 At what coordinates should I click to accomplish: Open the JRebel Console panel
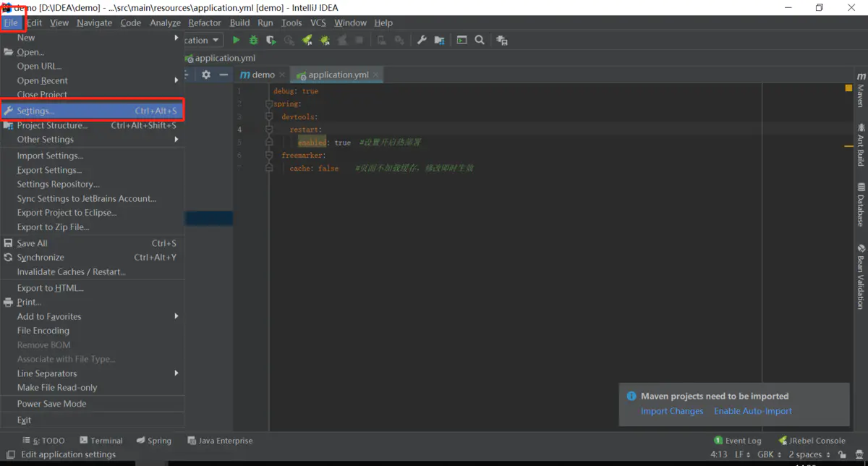click(x=812, y=441)
